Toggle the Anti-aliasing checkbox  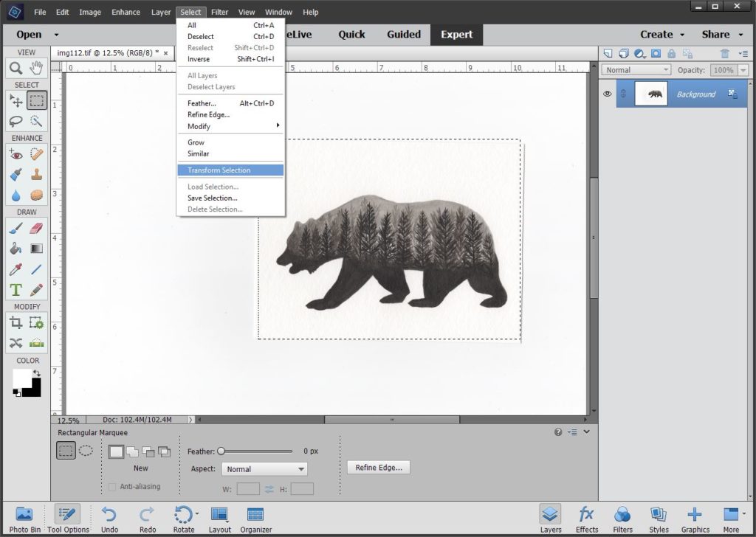tap(112, 486)
